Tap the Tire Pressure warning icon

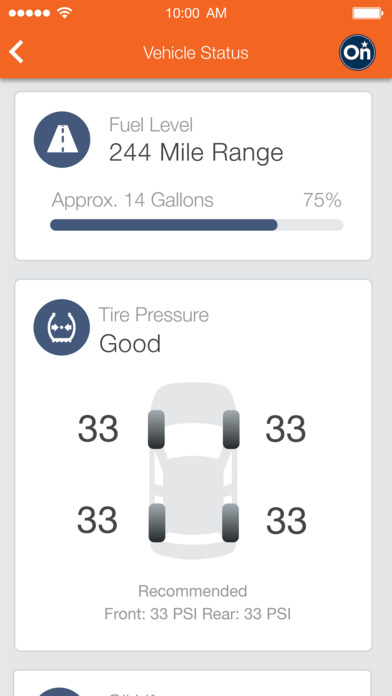pos(62,327)
